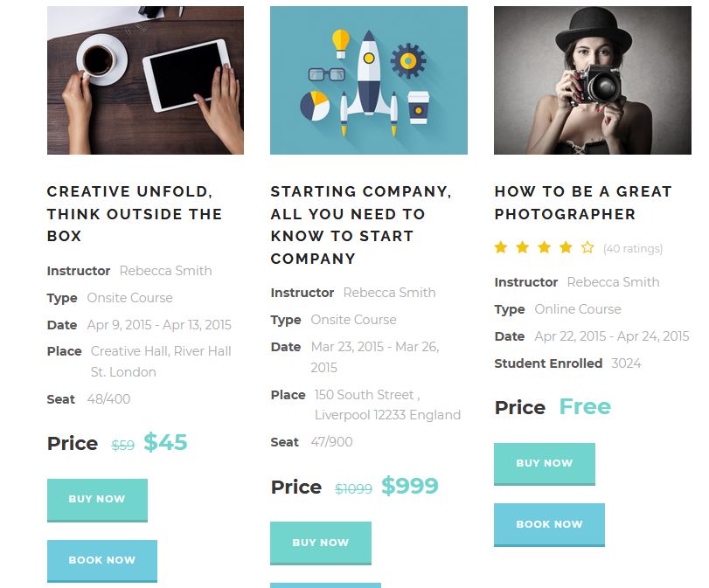
Task: Click the '(40 ratings)' text
Action: [x=633, y=249]
